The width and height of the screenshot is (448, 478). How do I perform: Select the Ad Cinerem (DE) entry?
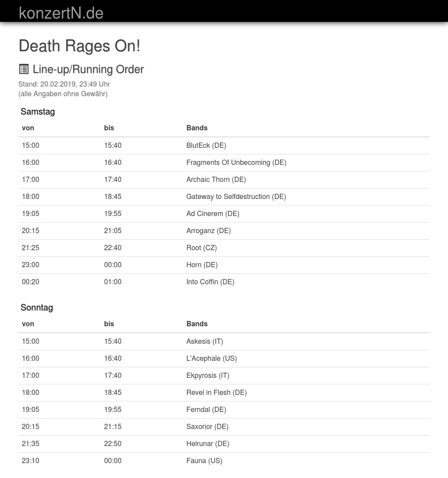213,213
